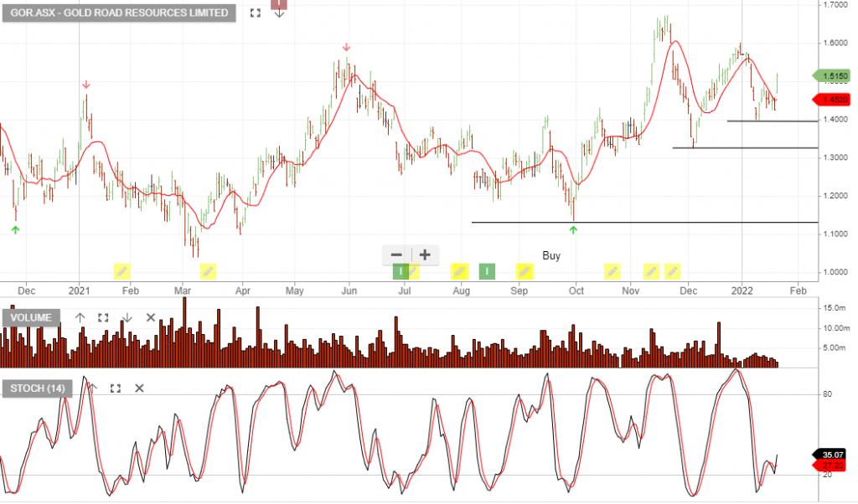
Task: Select the Buy annotation text
Action: 551,255
